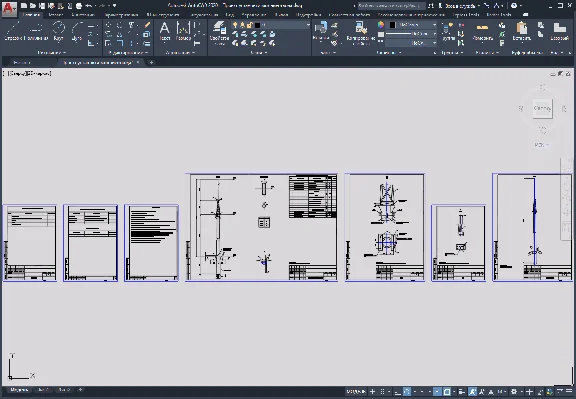576x399 pixels.
Task: Click the Undo arrow in quick-access toolbar
Action: tap(88, 6)
